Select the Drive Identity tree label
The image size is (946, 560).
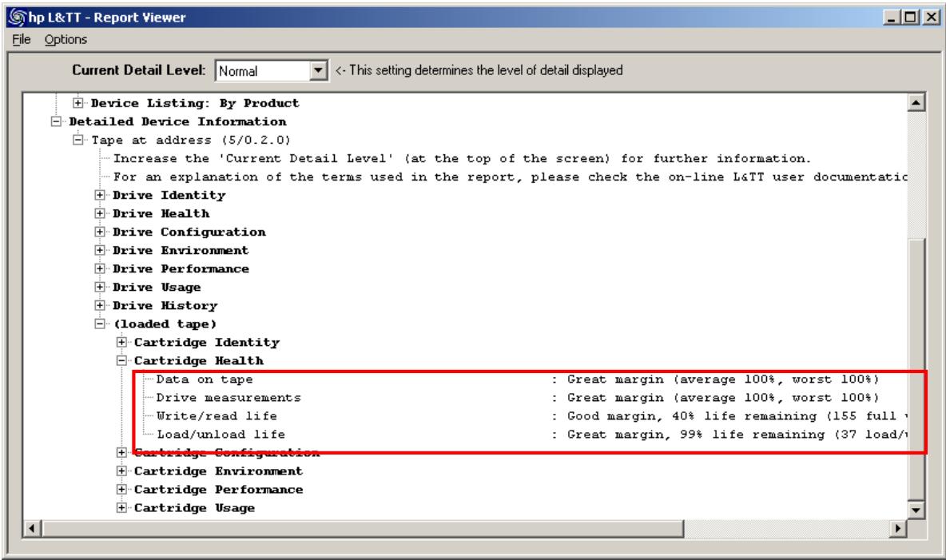169,195
